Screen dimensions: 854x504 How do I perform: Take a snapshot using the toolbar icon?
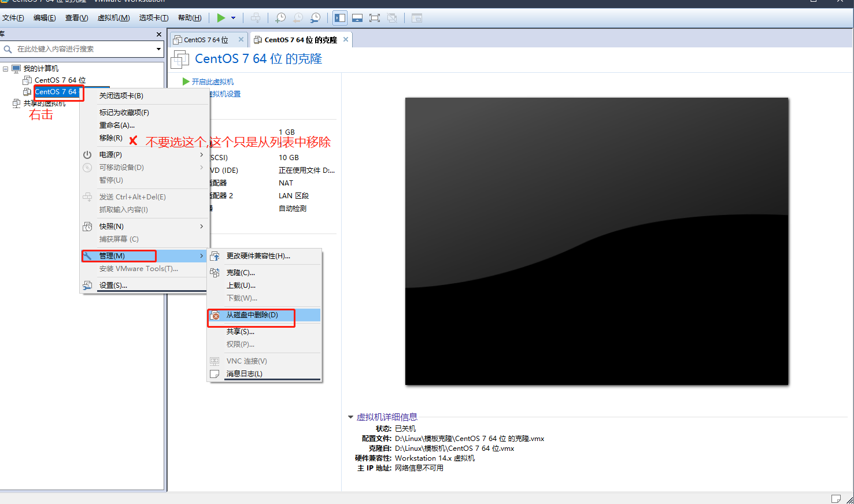[280, 18]
